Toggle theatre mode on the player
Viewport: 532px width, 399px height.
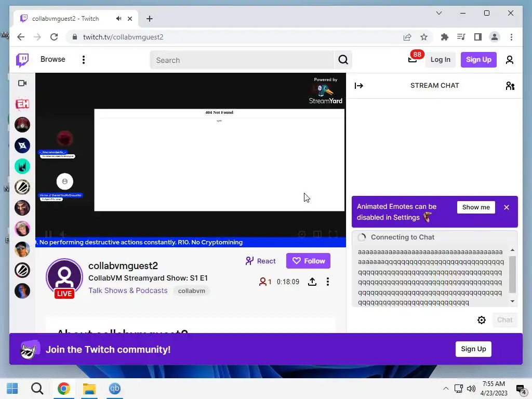[x=317, y=234]
